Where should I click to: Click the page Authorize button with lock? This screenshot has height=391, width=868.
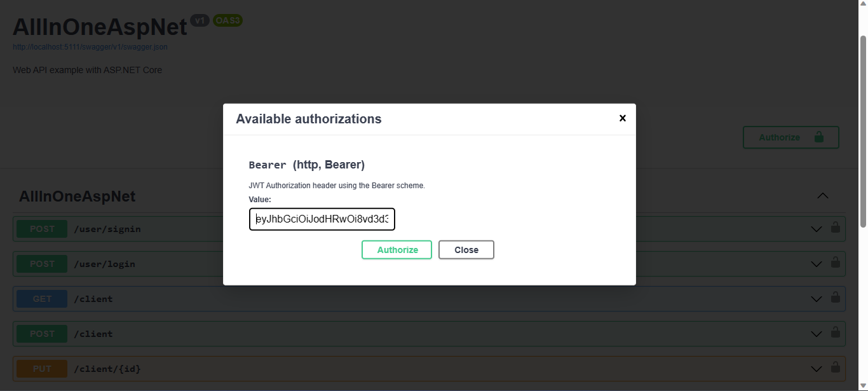[791, 137]
